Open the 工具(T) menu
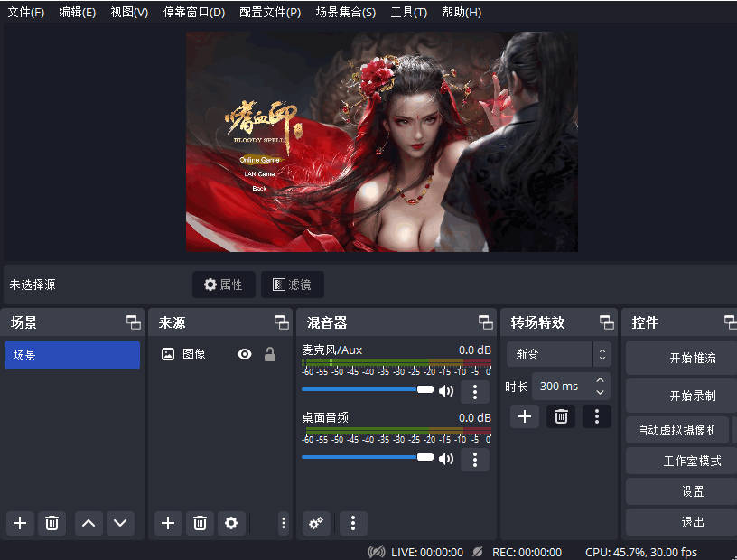The height and width of the screenshot is (560, 737). pos(409,13)
